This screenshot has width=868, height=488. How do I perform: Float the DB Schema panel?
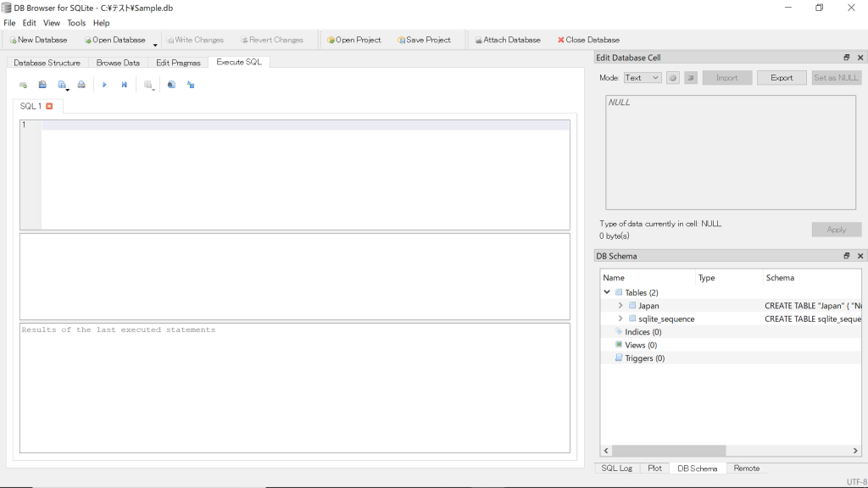pos(847,256)
